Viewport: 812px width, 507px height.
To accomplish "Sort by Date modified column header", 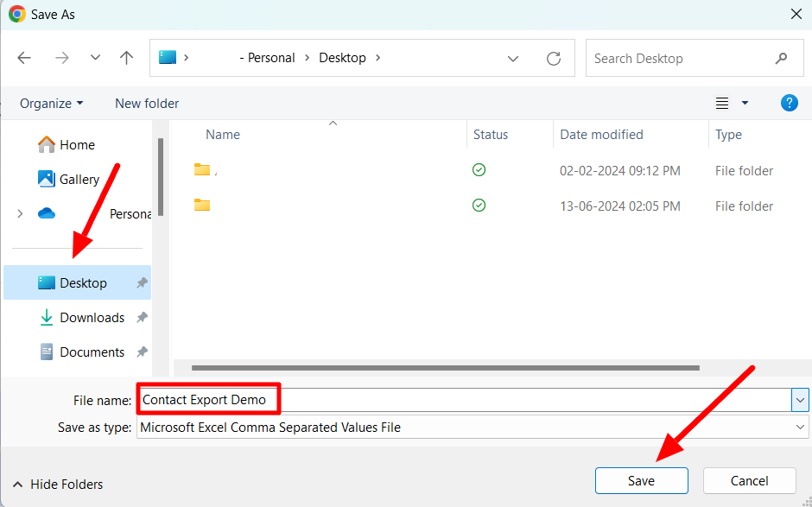I will (601, 135).
